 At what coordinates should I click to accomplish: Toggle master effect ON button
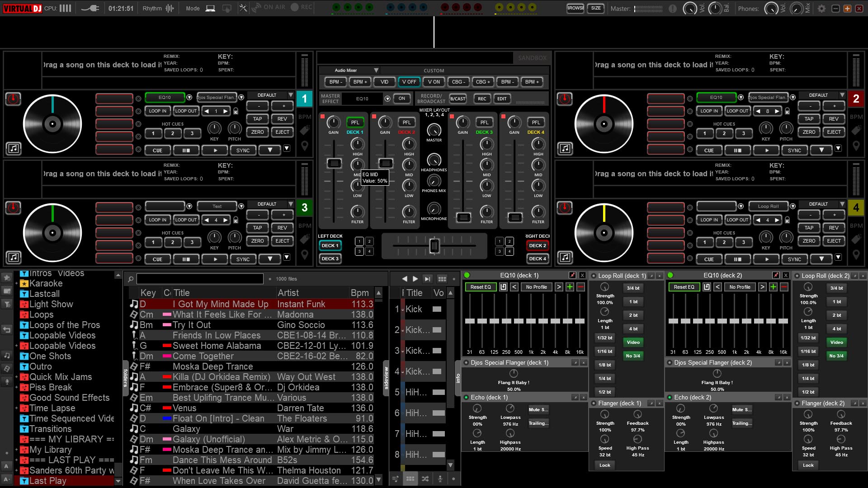pyautogui.click(x=401, y=99)
